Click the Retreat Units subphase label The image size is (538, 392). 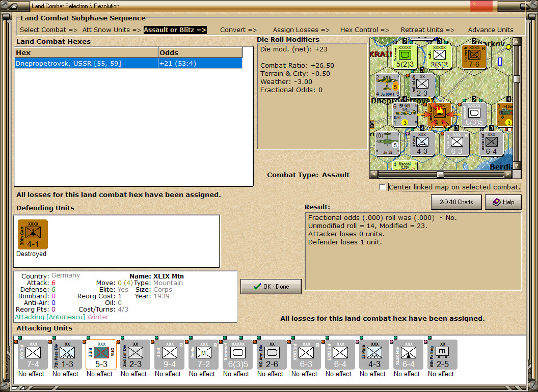[427, 30]
